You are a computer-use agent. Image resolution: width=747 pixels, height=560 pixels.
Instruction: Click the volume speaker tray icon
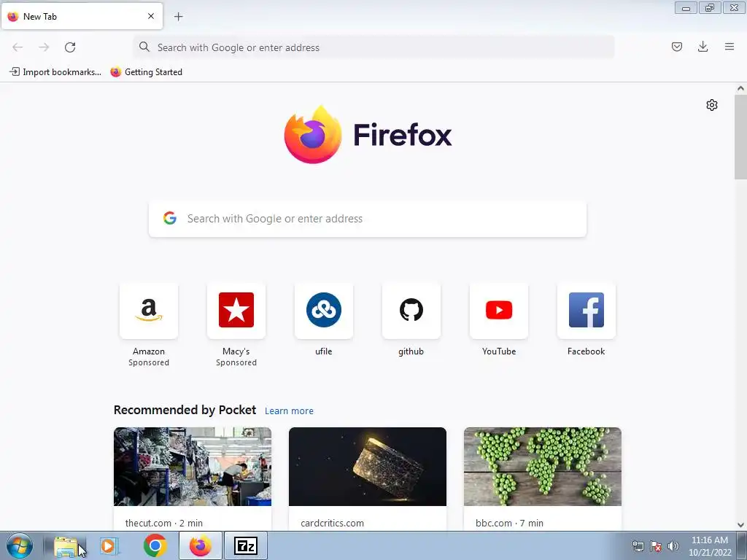[673, 546]
